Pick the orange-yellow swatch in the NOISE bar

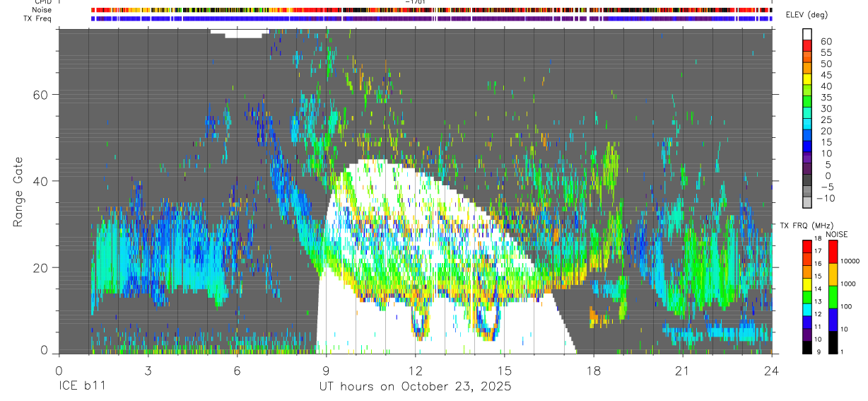click(x=833, y=274)
